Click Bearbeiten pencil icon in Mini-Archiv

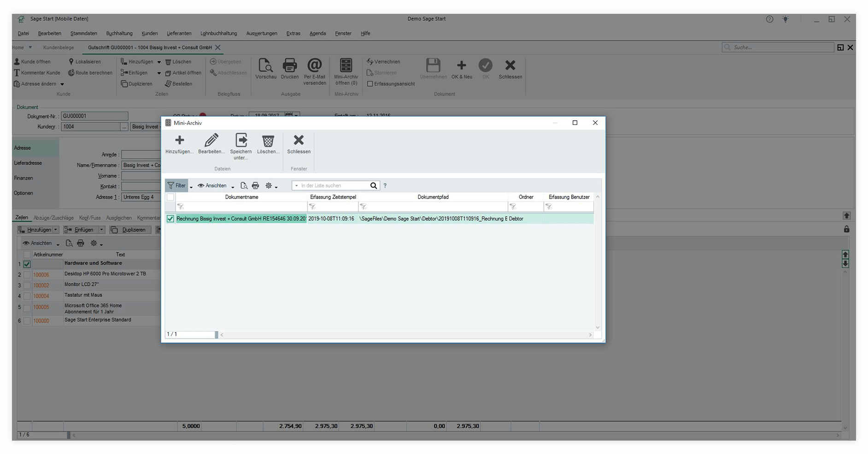(x=211, y=140)
